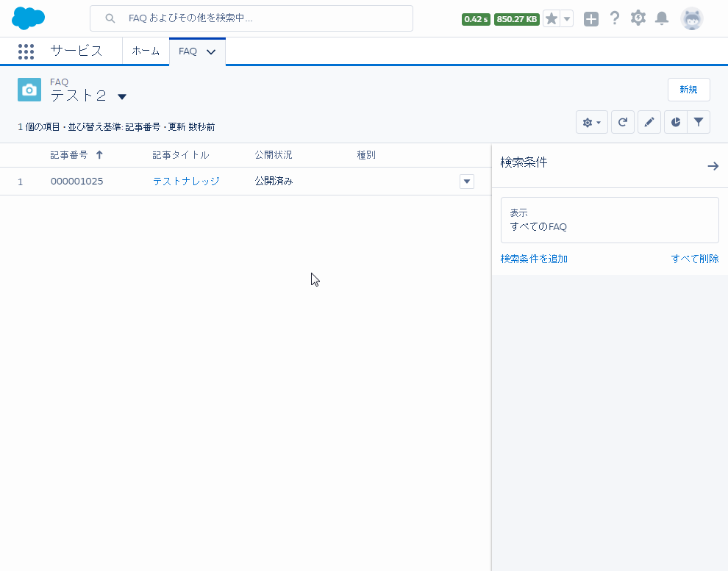Toggle the filter funnel panel

click(x=699, y=123)
